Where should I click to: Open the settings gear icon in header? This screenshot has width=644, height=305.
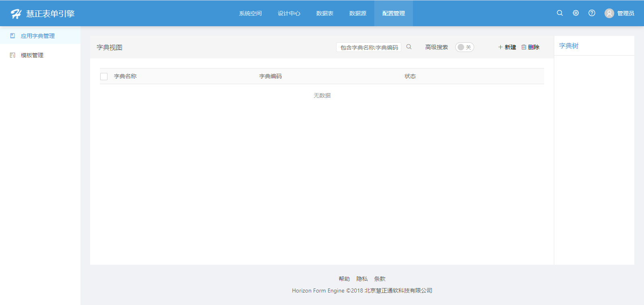click(576, 13)
